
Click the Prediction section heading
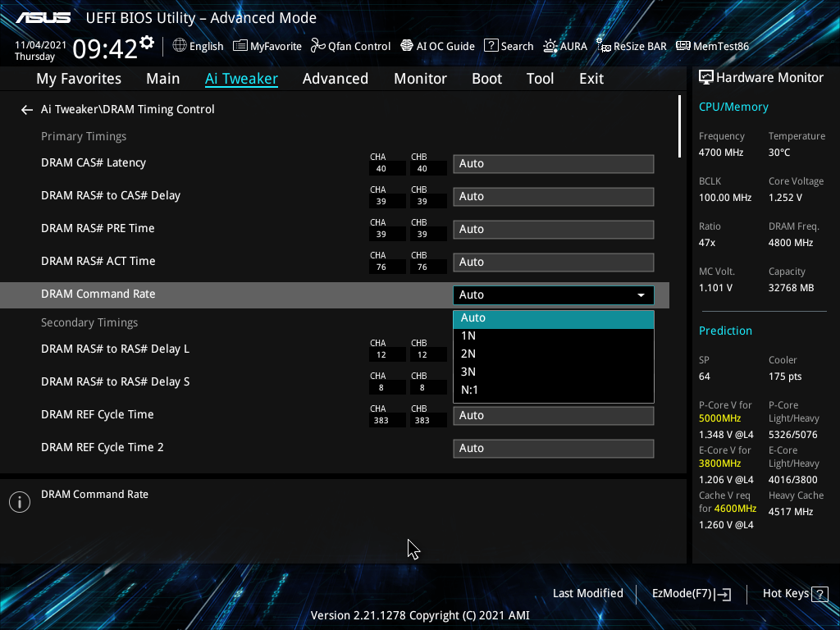tap(725, 331)
